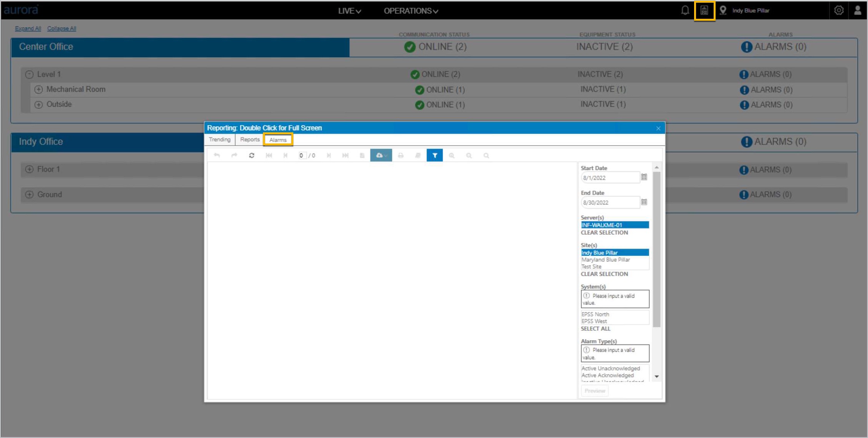
Task: Open the End Date calendar picker
Action: 644,202
